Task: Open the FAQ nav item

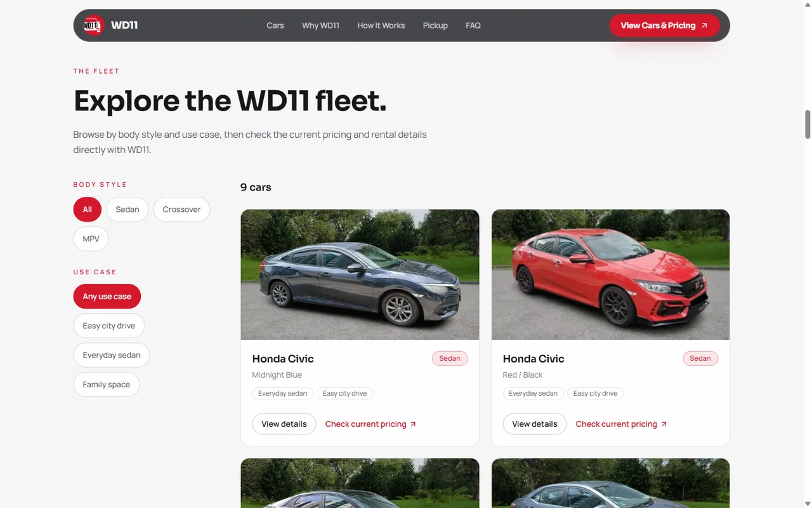Action: pos(473,25)
